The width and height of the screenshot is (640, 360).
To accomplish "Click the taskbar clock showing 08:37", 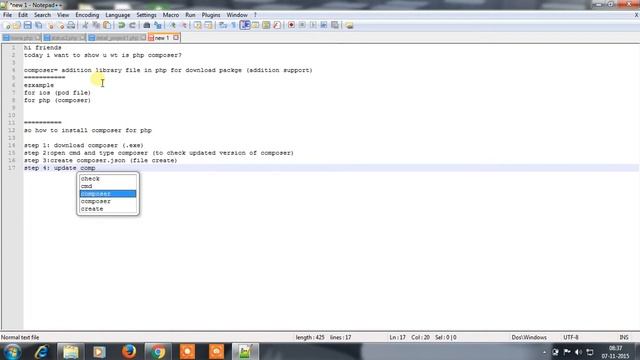I will [616, 352].
